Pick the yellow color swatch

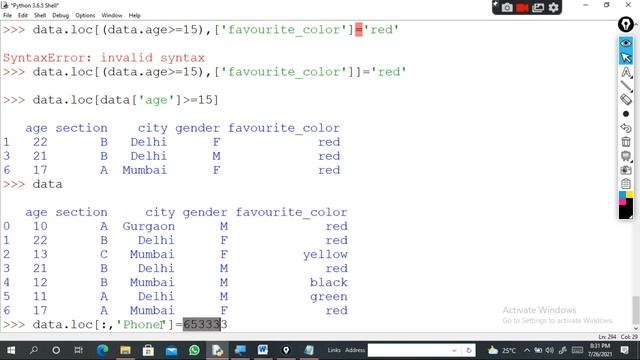coord(629,195)
